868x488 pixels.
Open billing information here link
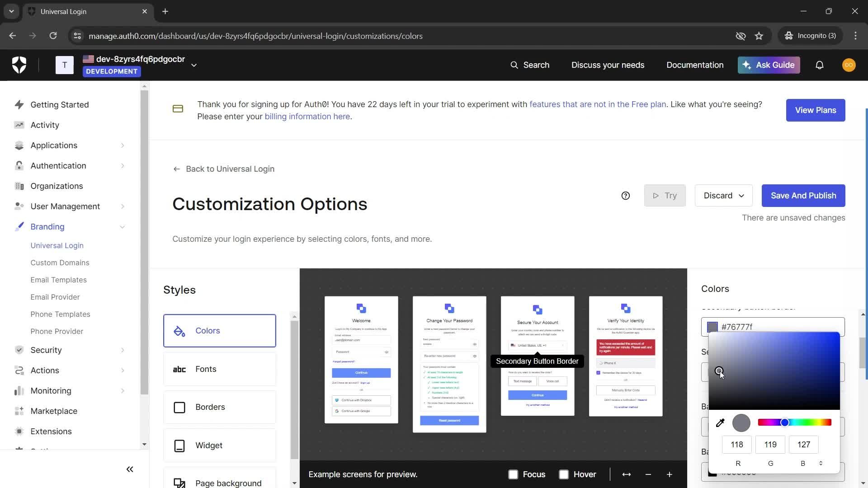[307, 117]
